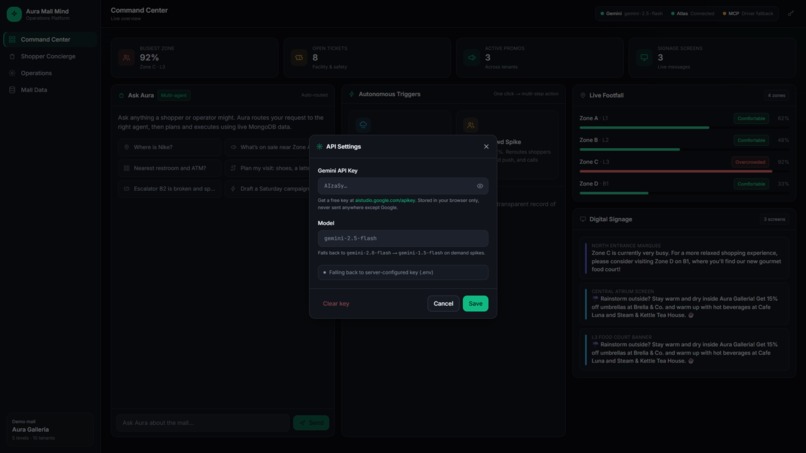This screenshot has width=806, height=453.
Task: Click the server-configured key fallback notice
Action: pyautogui.click(x=402, y=273)
